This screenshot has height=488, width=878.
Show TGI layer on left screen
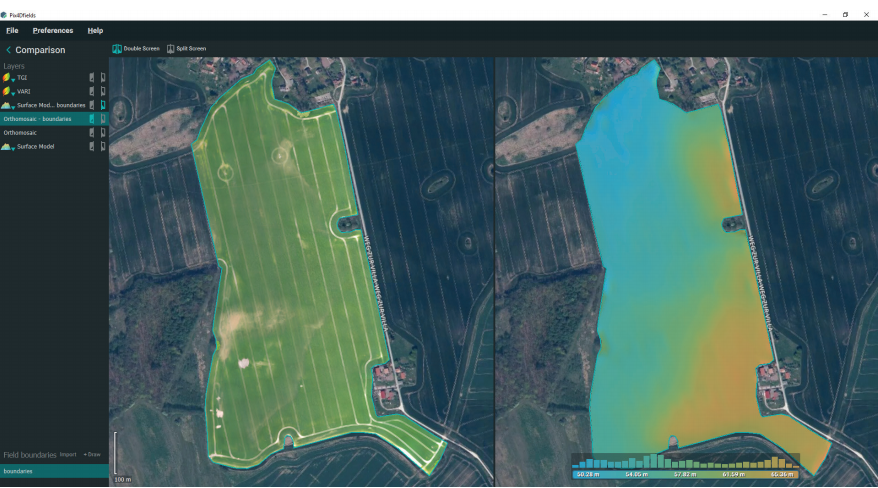click(x=92, y=77)
